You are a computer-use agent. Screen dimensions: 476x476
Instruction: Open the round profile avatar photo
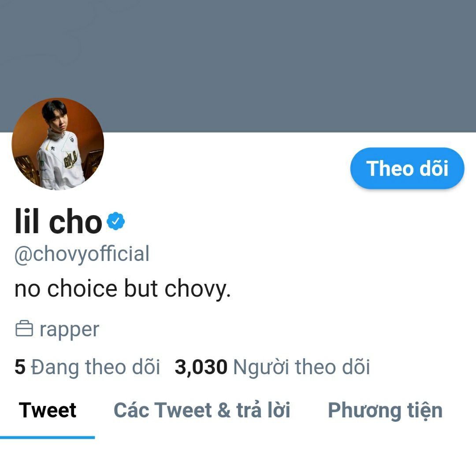pyautogui.click(x=58, y=144)
